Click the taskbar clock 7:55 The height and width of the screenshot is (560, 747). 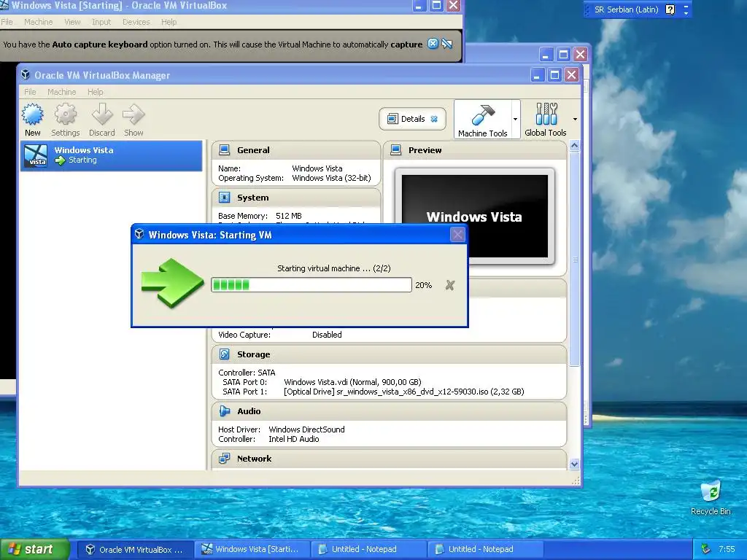(727, 549)
